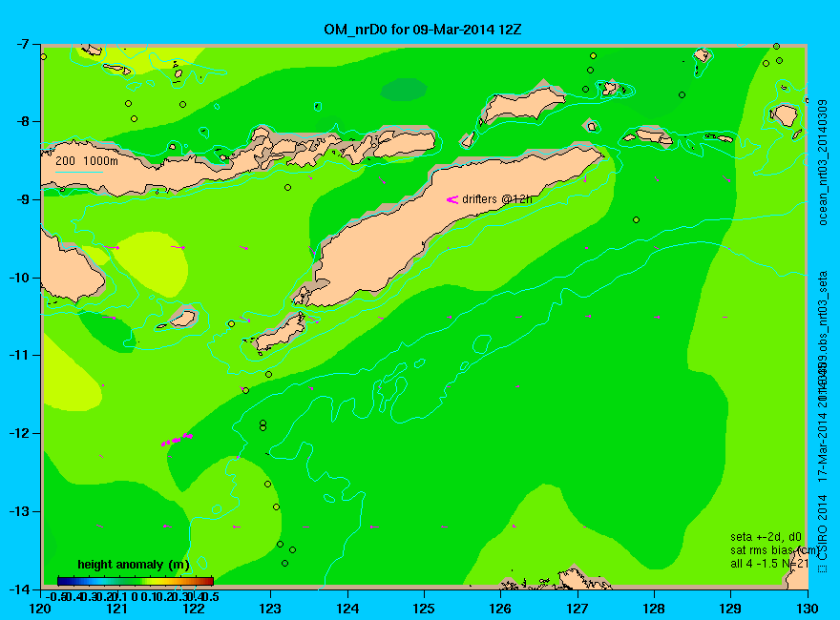The image size is (840, 620).
Task: Click the magenta drifter arrow legend symbol
Action: point(452,199)
